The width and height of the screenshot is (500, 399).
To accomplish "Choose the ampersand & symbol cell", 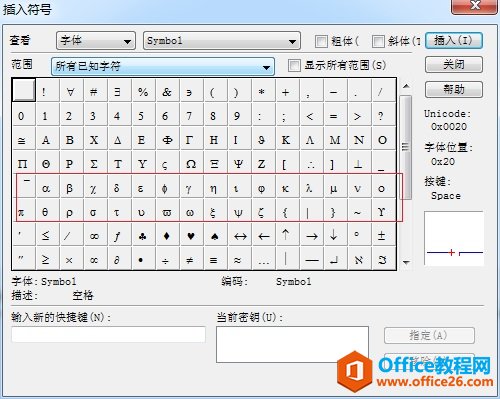I will pyautogui.click(x=166, y=92).
